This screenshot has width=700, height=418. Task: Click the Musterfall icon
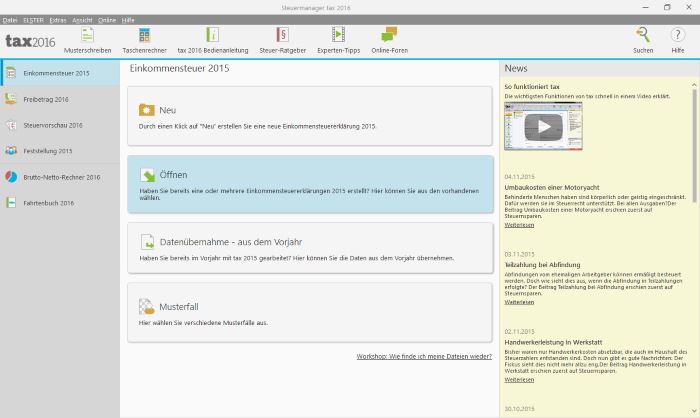(x=146, y=306)
